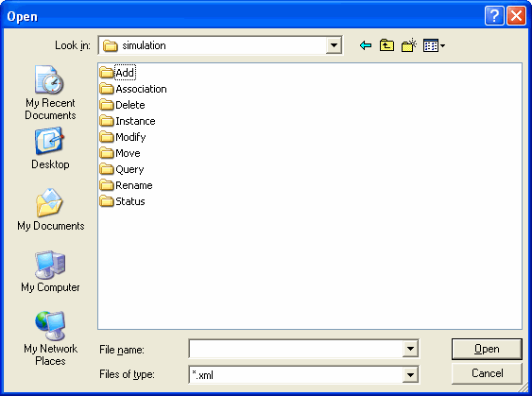Create a new folder

click(x=409, y=45)
